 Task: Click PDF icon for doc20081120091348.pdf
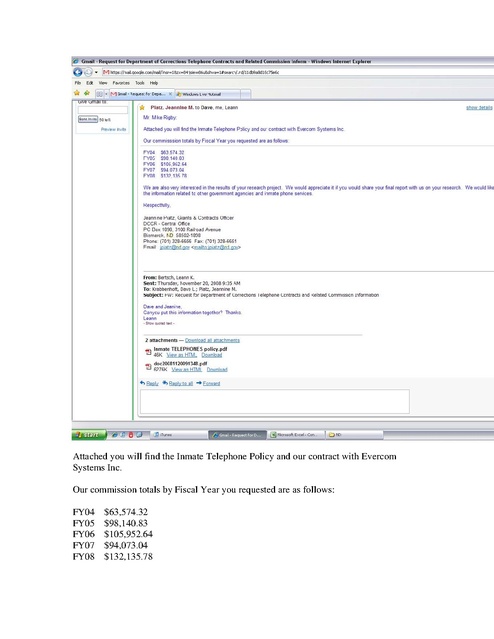click(148, 367)
